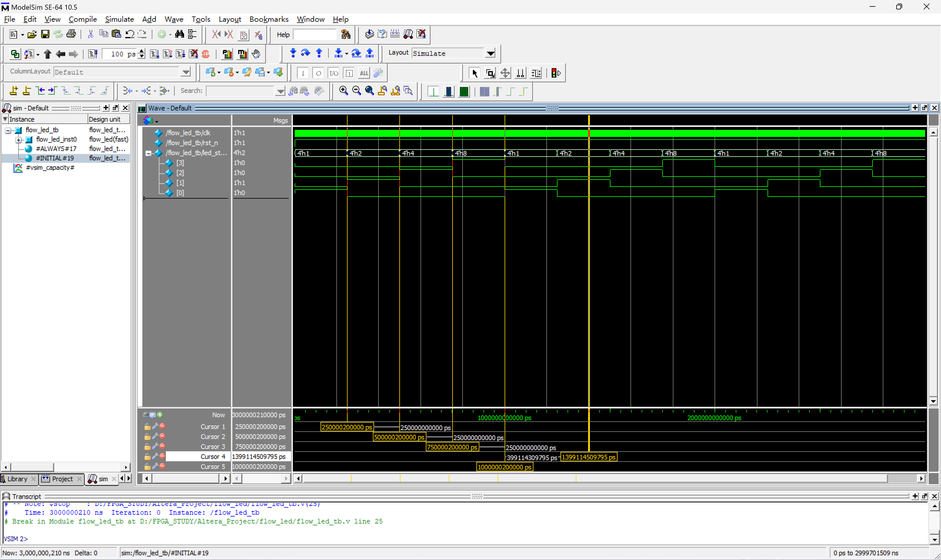Click the Insert Cursor icon with plus

coord(14,91)
